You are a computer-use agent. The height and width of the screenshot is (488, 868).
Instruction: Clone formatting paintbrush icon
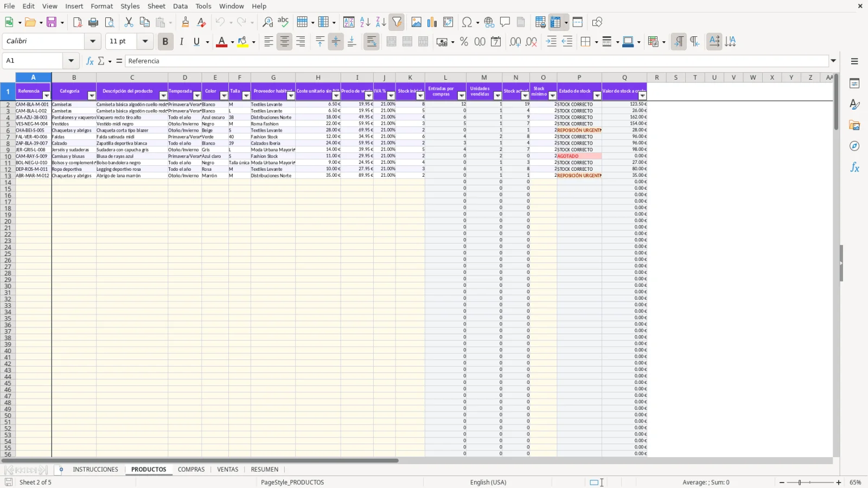tap(186, 22)
